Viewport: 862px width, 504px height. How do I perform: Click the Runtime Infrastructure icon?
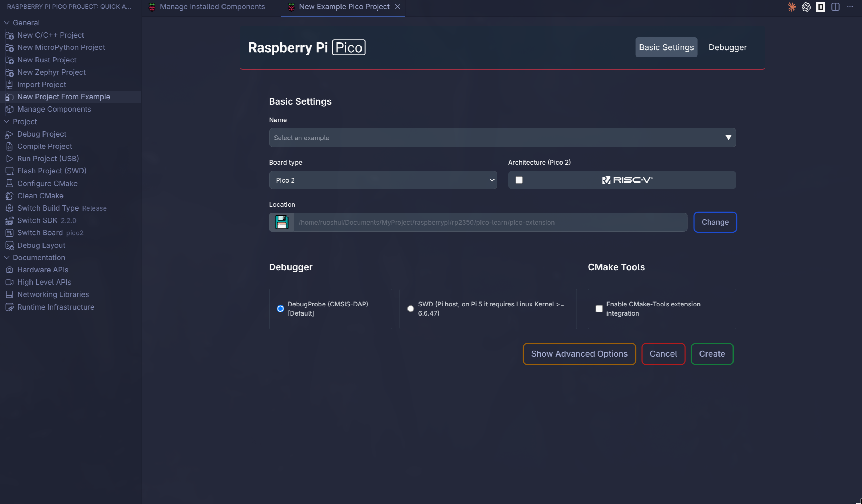pyautogui.click(x=9, y=307)
